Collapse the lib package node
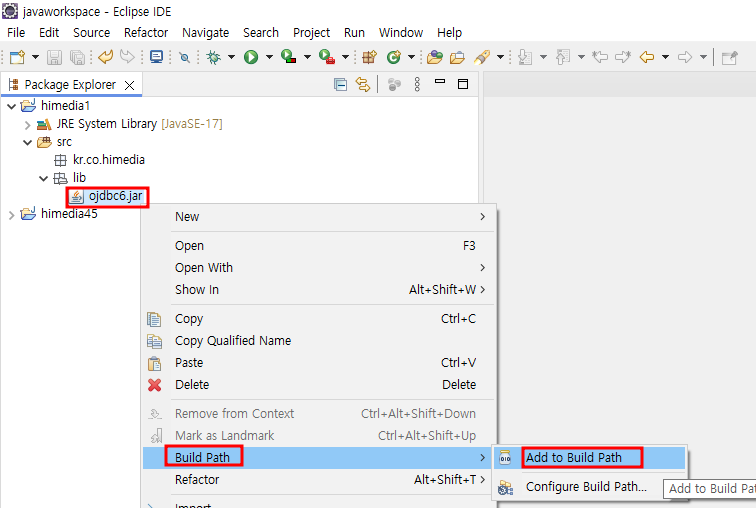This screenshot has height=508, width=756. click(x=43, y=179)
